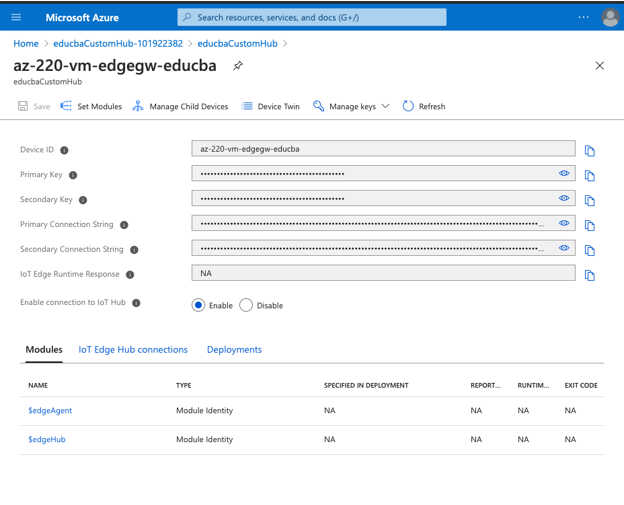Click Module Identity in the $edgeHub row

[204, 439]
